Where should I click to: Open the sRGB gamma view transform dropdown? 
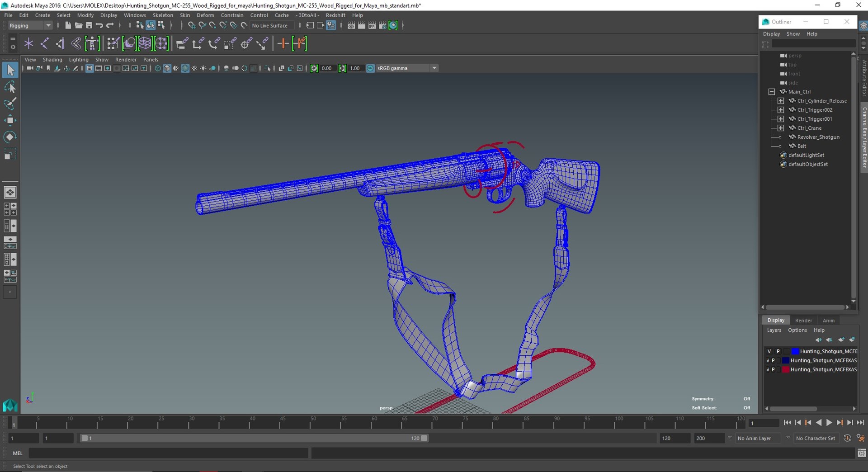pos(408,68)
